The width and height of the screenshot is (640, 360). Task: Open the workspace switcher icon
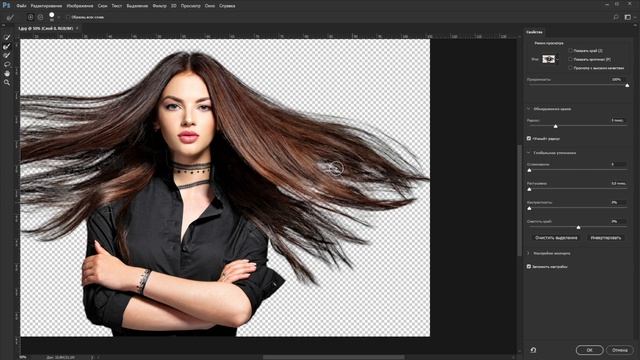point(628,17)
